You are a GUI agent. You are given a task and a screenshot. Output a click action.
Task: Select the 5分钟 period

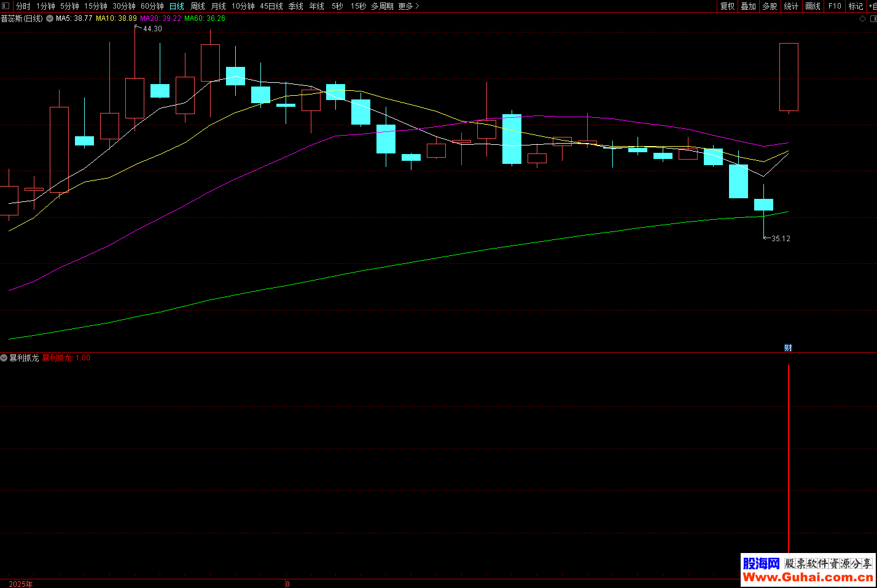(x=69, y=6)
